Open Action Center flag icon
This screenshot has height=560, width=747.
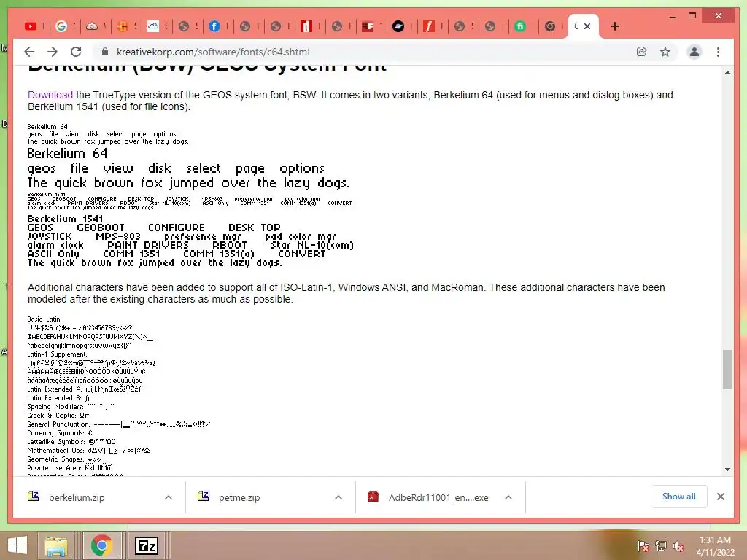coord(643,546)
